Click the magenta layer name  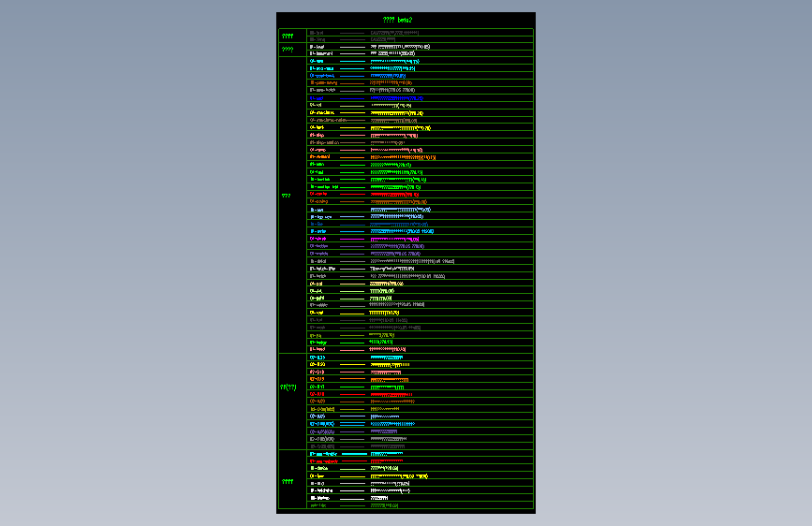pos(318,240)
